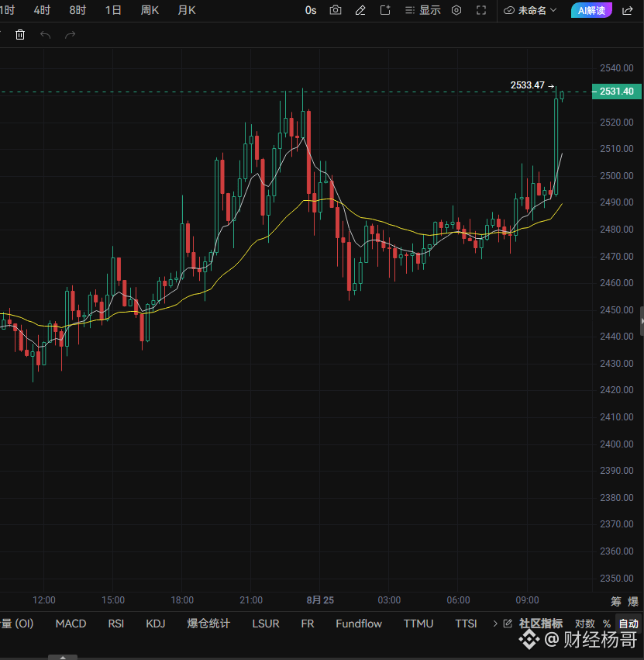
Task: Open the 爆 liquidation map button
Action: coord(632,602)
